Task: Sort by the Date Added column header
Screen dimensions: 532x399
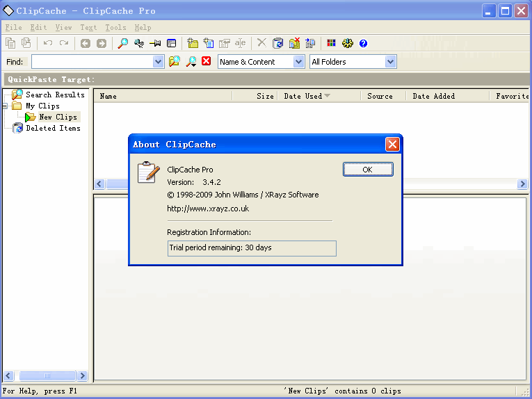Action: point(448,97)
